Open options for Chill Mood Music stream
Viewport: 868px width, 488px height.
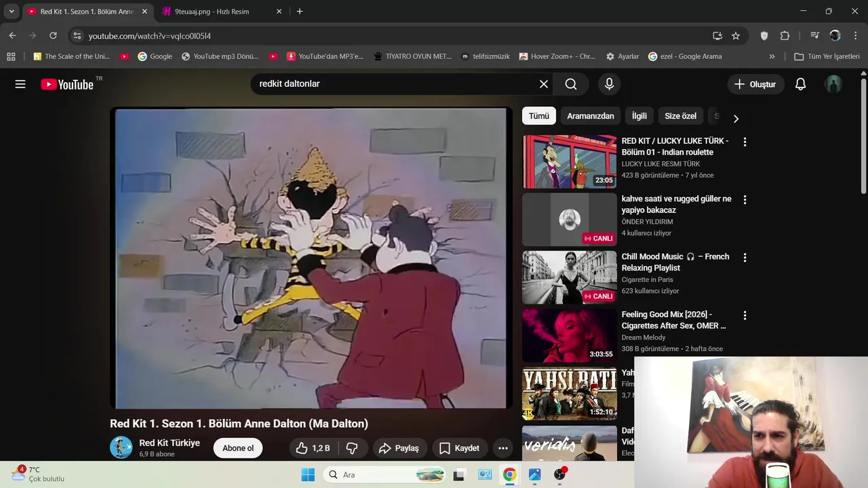(745, 258)
